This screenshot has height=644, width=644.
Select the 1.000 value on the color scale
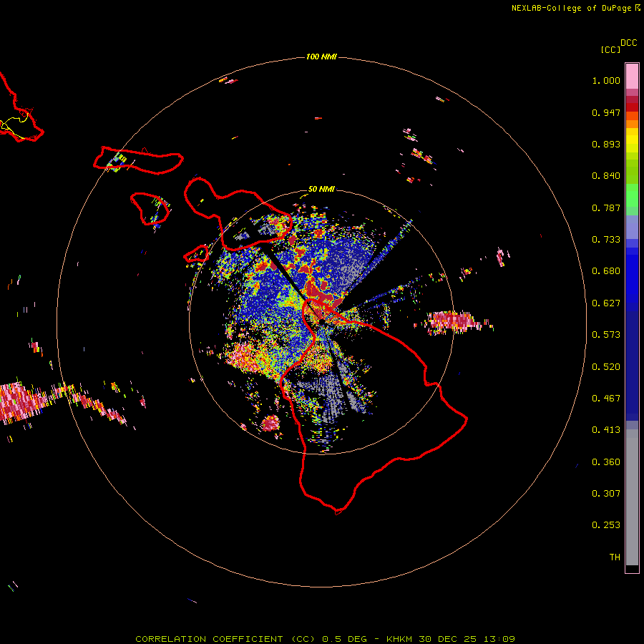[x=606, y=80]
